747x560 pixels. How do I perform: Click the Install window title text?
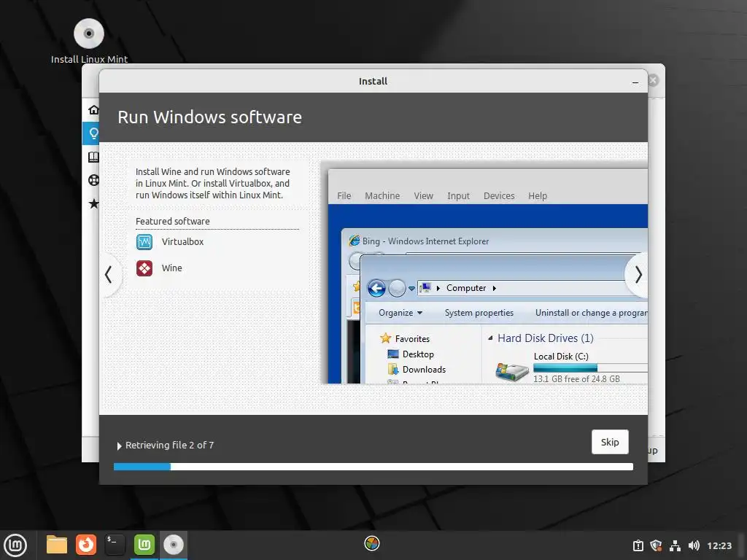[373, 82]
